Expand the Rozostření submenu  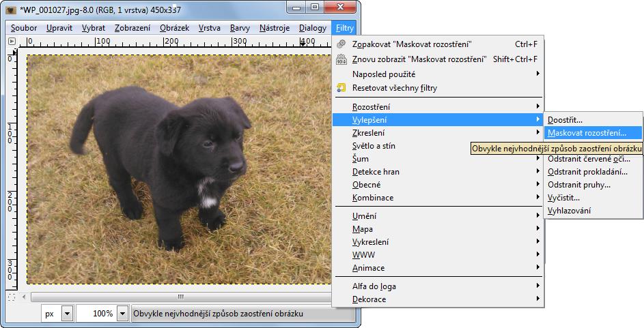tap(438, 106)
